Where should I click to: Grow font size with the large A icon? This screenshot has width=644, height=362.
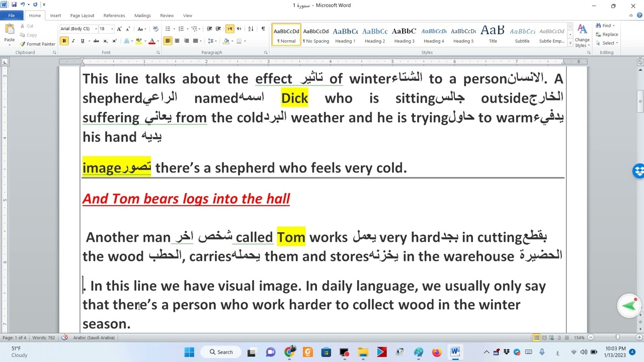click(x=119, y=29)
